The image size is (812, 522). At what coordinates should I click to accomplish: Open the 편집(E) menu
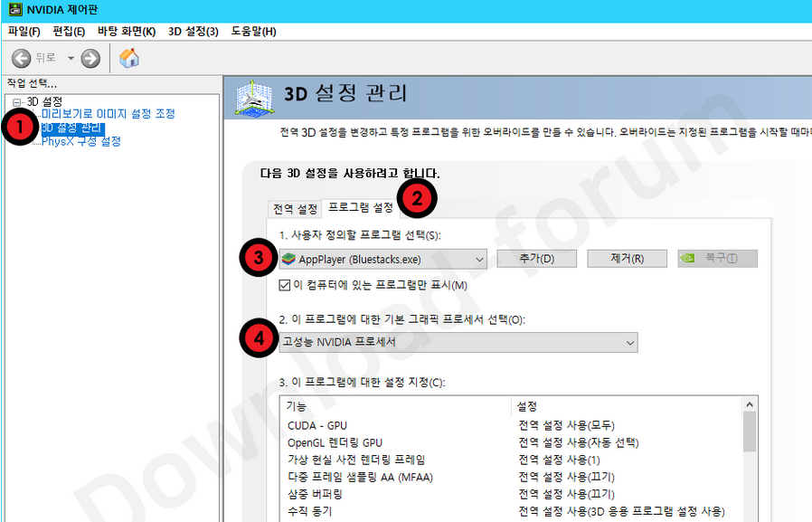click(x=69, y=32)
